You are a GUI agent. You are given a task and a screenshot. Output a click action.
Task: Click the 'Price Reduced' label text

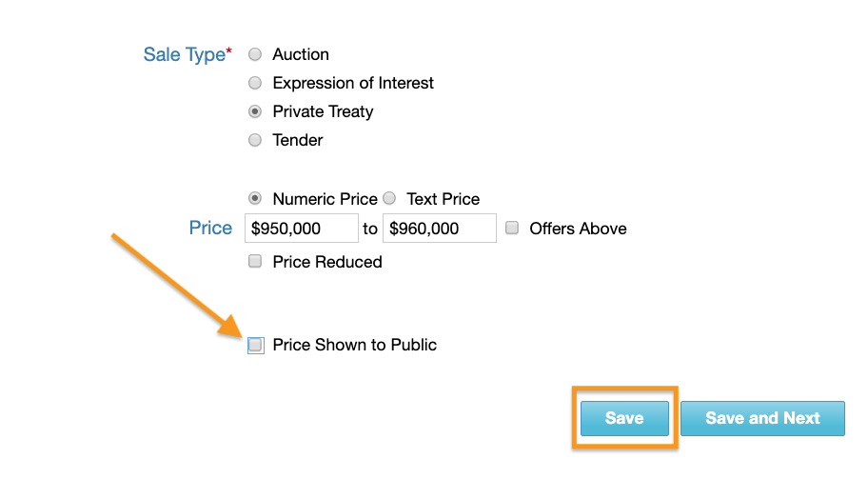[x=326, y=262]
